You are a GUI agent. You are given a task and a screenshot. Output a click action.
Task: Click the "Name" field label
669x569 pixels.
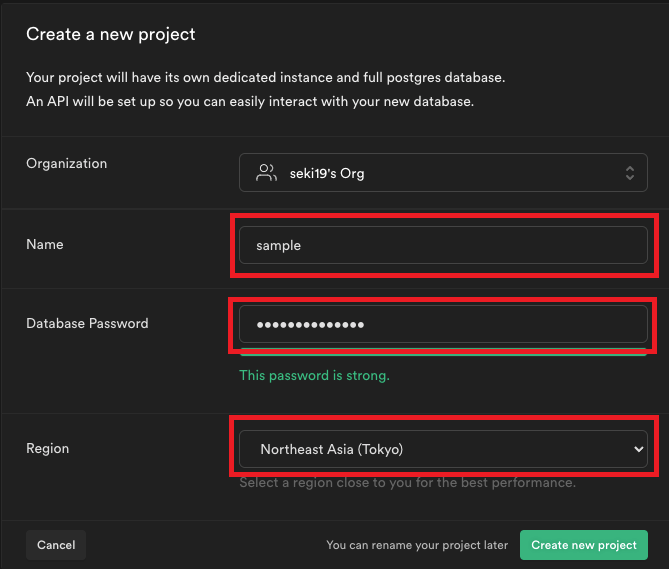[44, 244]
